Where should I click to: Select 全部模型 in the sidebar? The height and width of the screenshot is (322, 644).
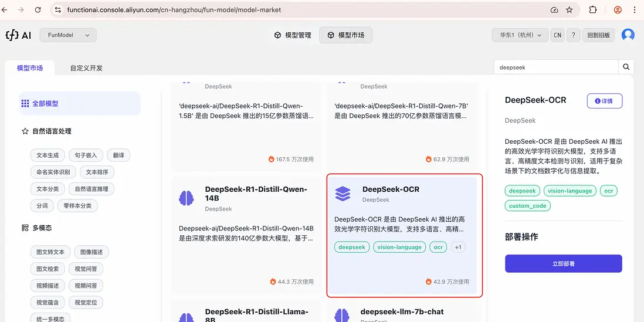80,103
